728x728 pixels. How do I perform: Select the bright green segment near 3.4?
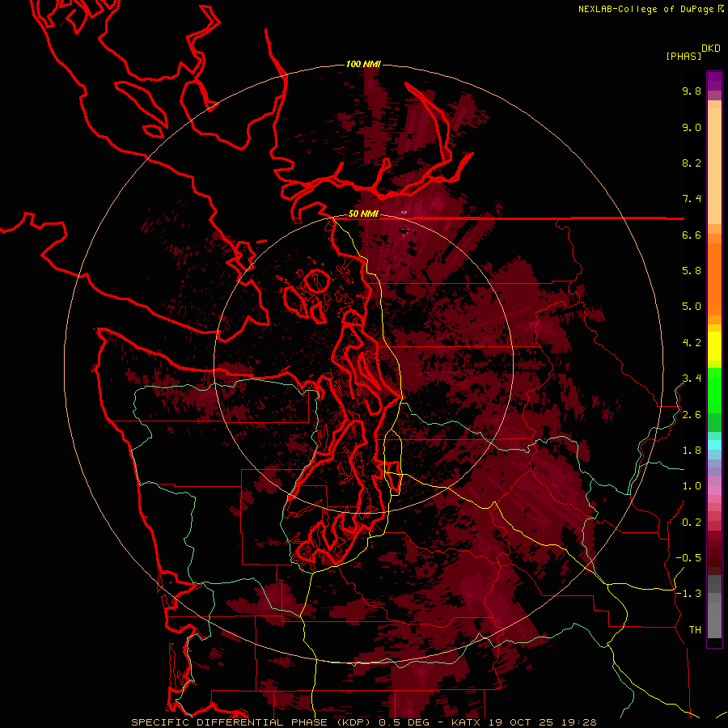coord(714,390)
